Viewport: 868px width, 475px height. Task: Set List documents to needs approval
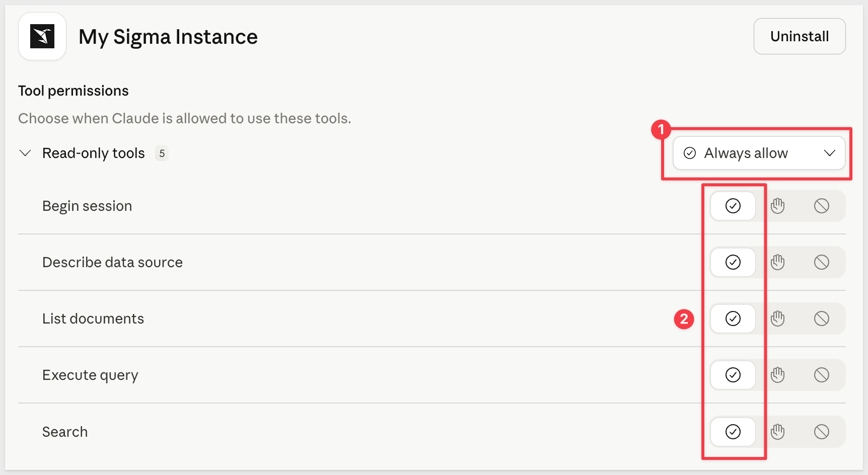(778, 319)
